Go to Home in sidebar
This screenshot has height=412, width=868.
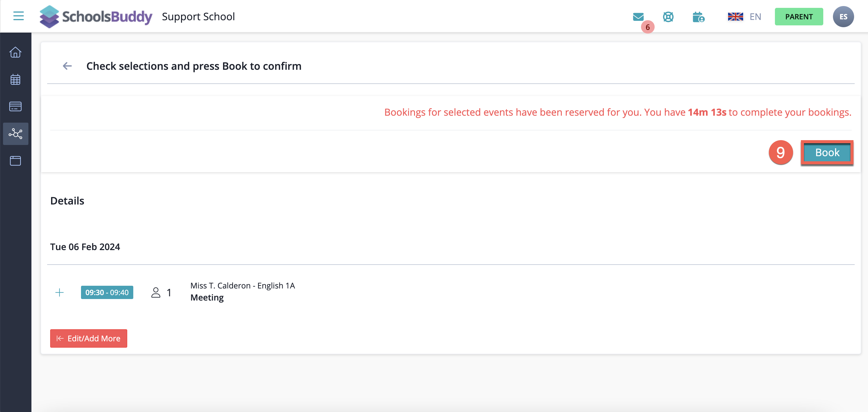(15, 53)
